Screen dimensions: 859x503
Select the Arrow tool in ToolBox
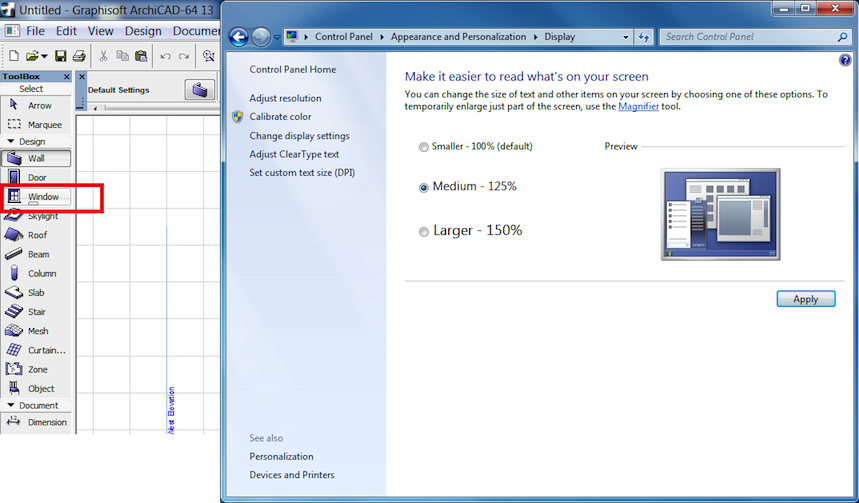point(36,105)
